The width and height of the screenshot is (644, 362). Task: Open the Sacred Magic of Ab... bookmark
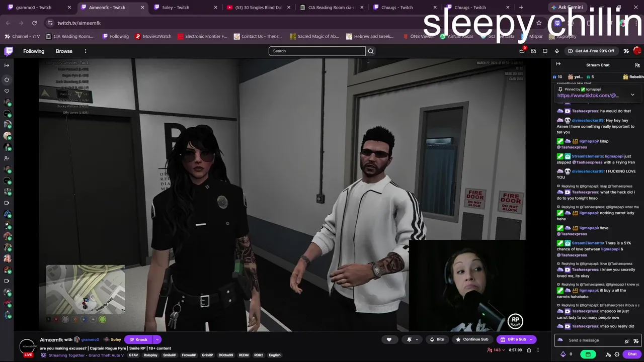point(314,36)
